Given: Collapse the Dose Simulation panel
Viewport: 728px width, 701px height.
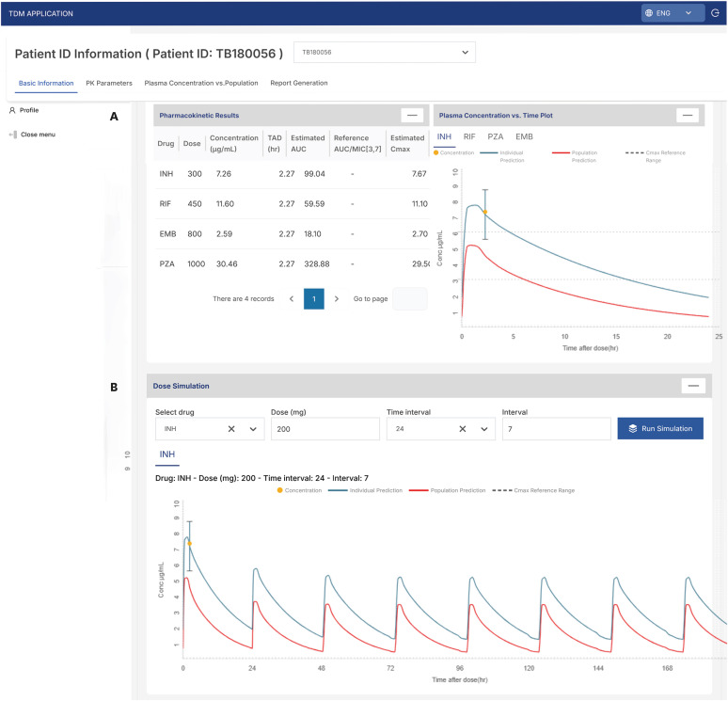Looking at the screenshot, I should [x=693, y=386].
